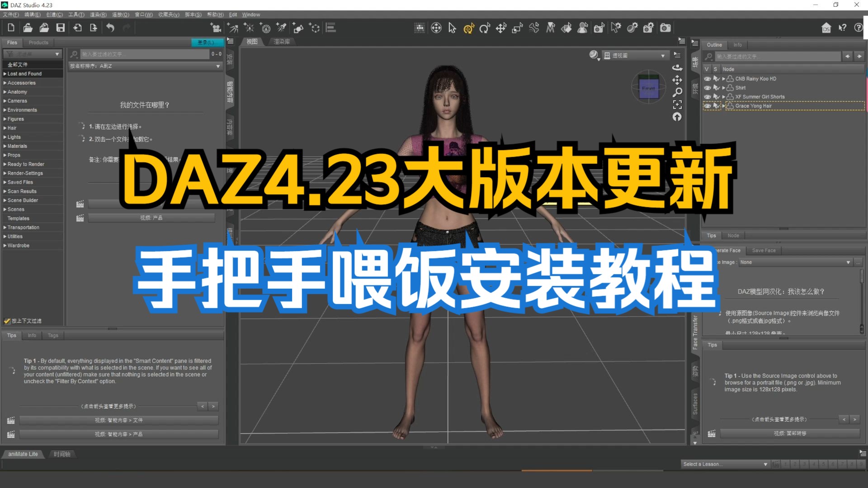Toggle visibility of CNB Rainy Koo HD
This screenshot has width=868, height=488.
(x=708, y=79)
